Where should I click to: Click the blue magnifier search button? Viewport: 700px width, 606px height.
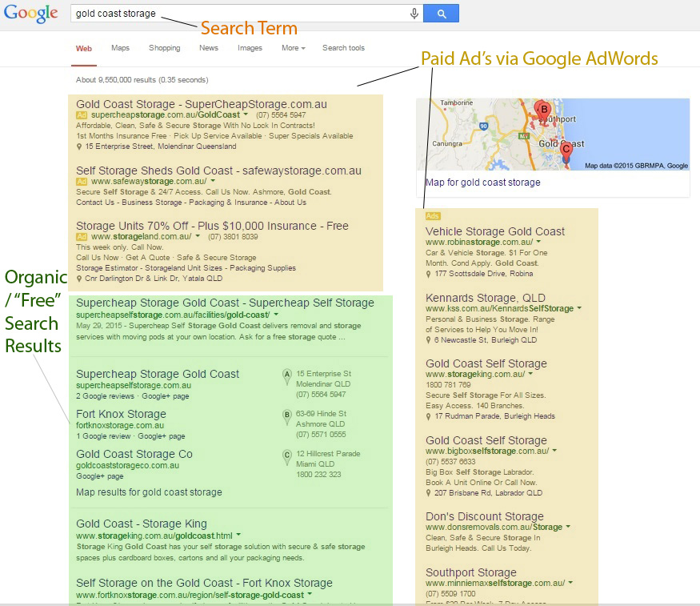(441, 14)
